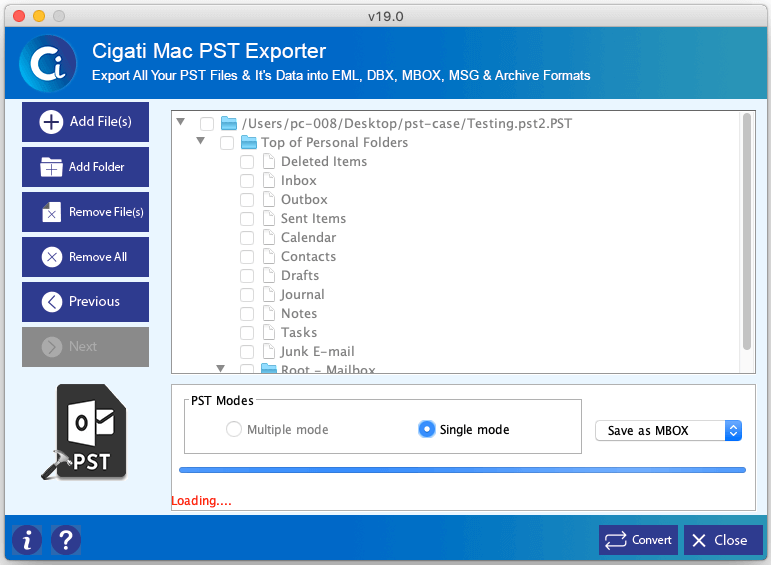
Task: Open the help question mark icon
Action: (x=65, y=540)
